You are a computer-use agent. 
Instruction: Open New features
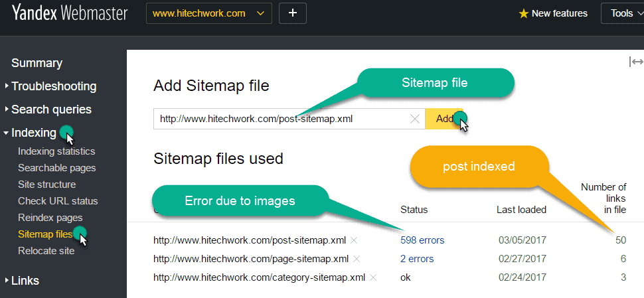[560, 13]
